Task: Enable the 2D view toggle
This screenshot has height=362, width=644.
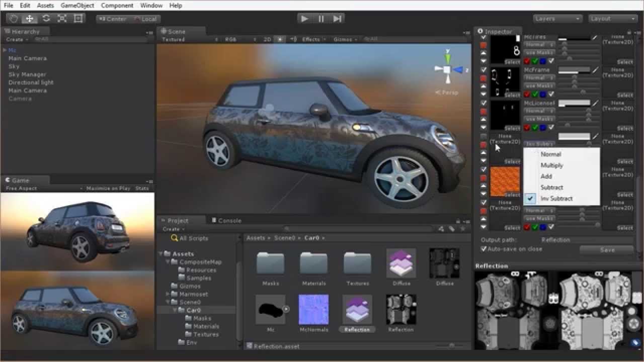Action: 267,39
